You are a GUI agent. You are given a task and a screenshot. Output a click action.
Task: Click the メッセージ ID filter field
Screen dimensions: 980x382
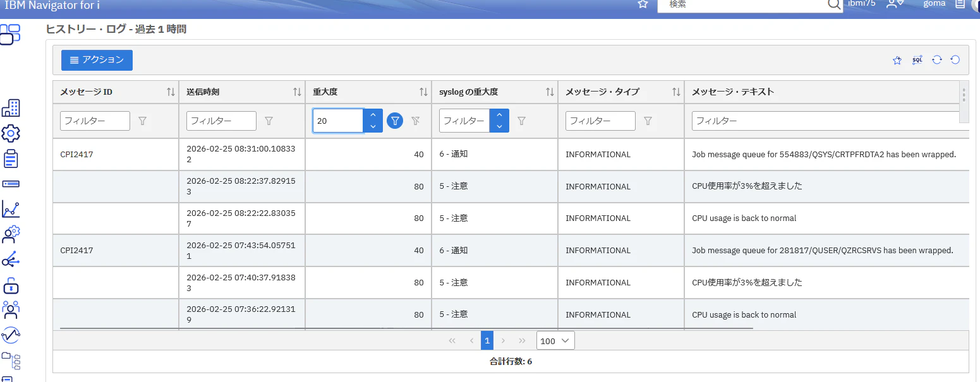click(95, 121)
